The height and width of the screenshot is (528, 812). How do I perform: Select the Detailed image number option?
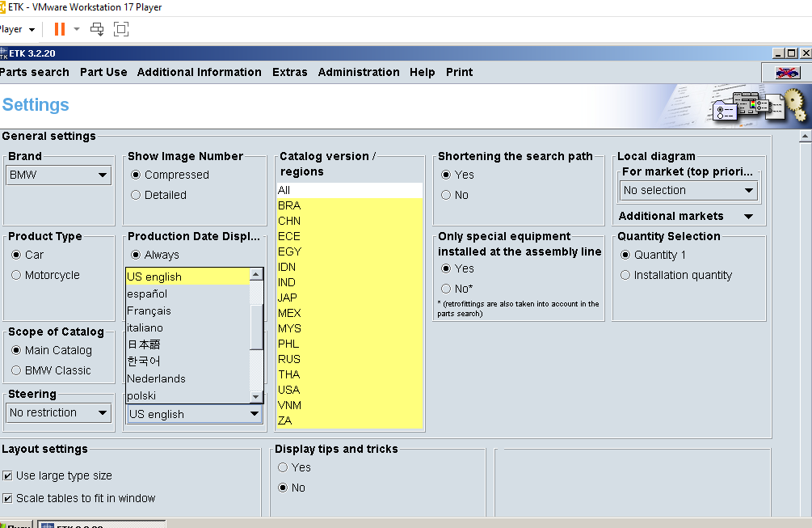point(136,195)
